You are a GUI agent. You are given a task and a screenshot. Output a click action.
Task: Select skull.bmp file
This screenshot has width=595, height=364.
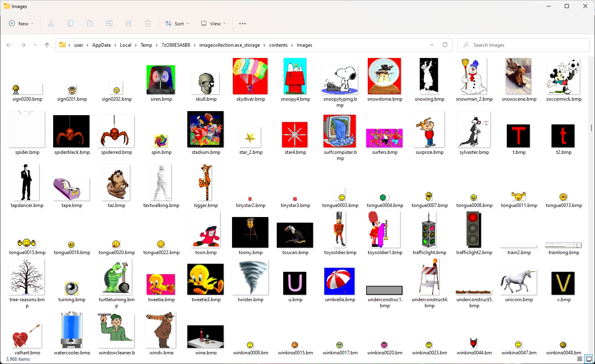coord(206,83)
